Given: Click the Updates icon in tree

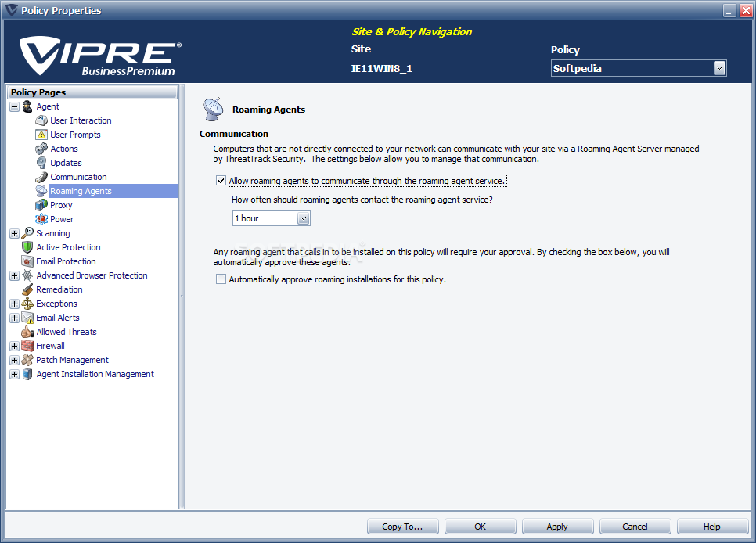Looking at the screenshot, I should [41, 163].
